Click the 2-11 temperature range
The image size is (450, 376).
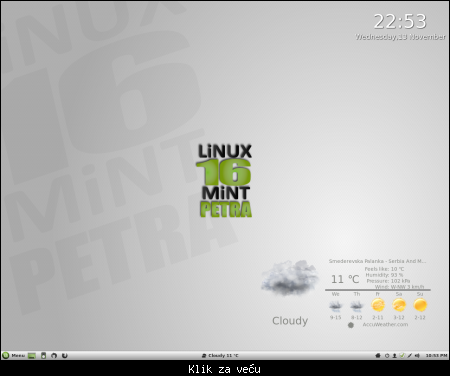click(378, 317)
